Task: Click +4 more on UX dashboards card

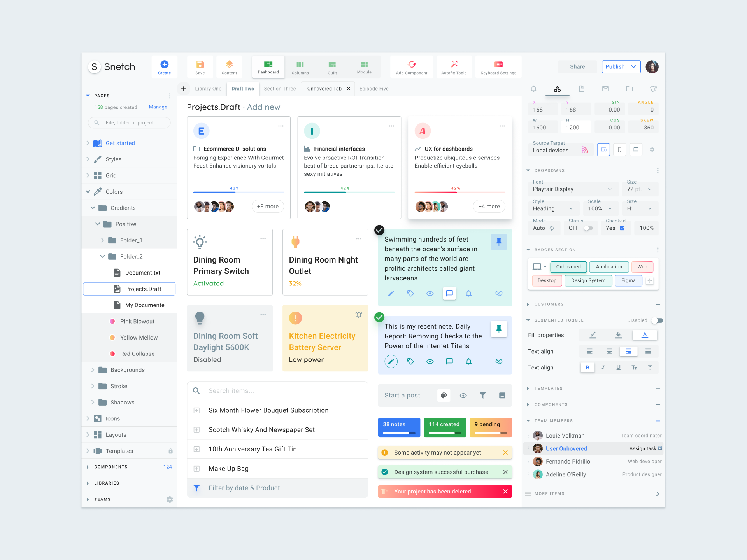Action: point(489,206)
